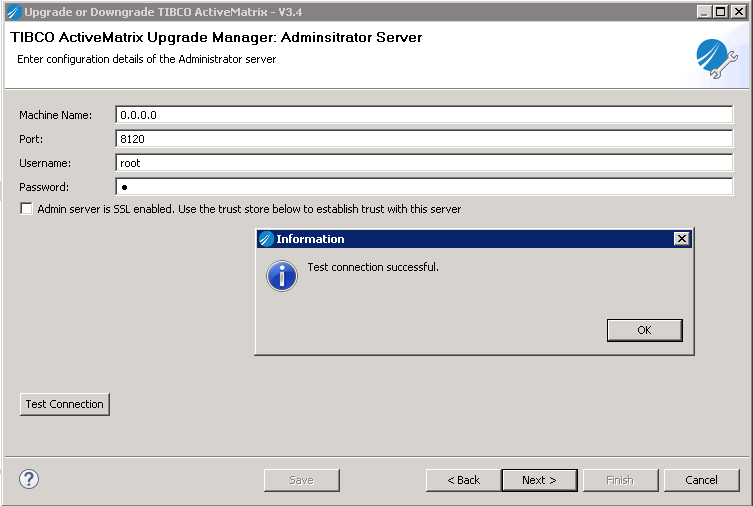
Task: Go Back to the previous page
Action: click(x=463, y=480)
